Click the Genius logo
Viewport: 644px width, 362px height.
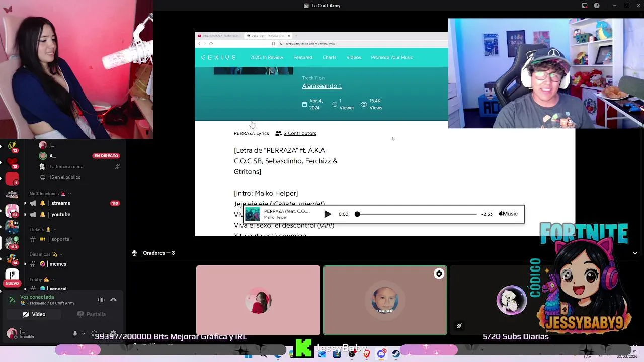tap(218, 57)
